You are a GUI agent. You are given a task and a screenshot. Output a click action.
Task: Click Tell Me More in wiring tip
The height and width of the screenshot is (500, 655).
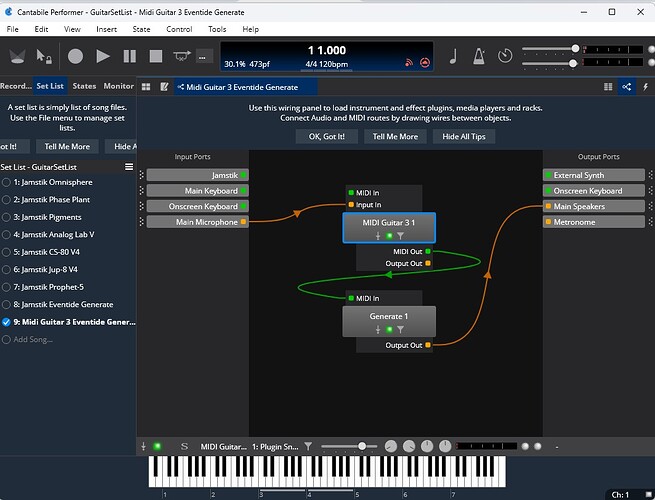point(395,137)
